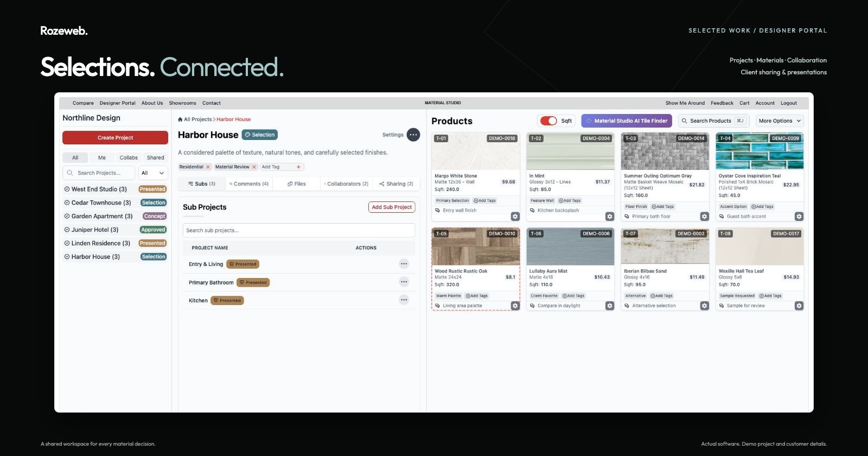The height and width of the screenshot is (456, 868).
Task: Click the All Projects breadcrumb link
Action: [197, 119]
